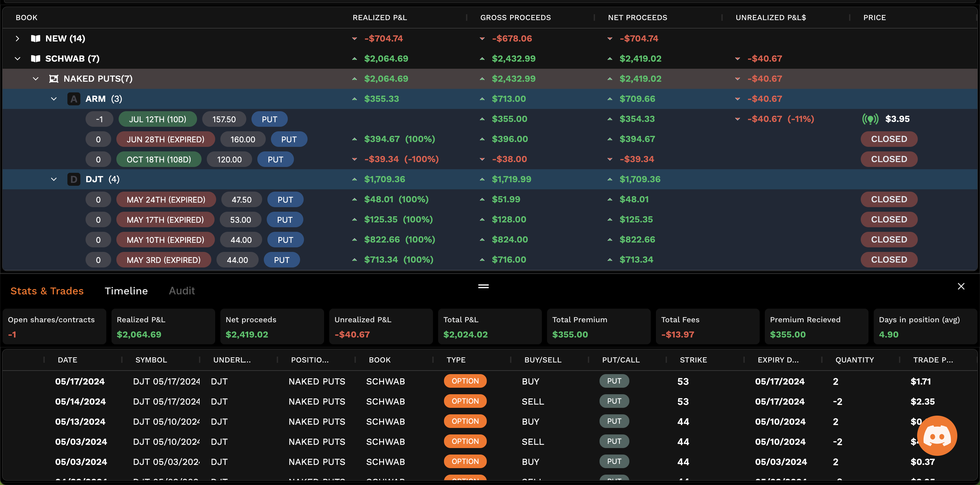Image resolution: width=980 pixels, height=485 pixels.
Task: Click ARM realized P&L $355.33
Action: tap(381, 99)
